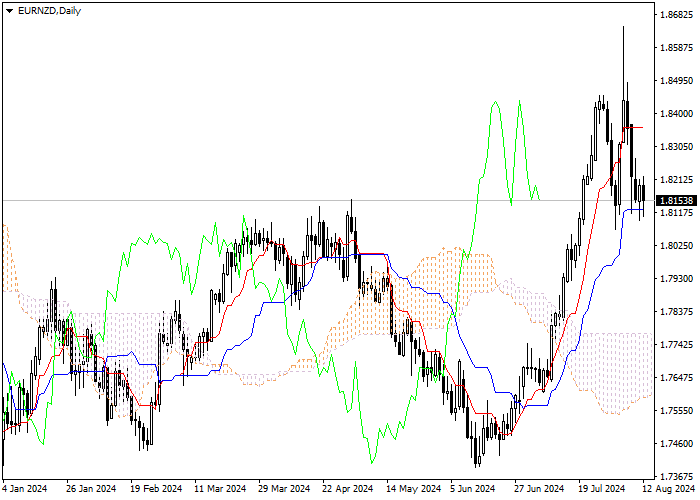Select the 1.76475 price axis label
This screenshot has width=700, height=500.
[677, 378]
